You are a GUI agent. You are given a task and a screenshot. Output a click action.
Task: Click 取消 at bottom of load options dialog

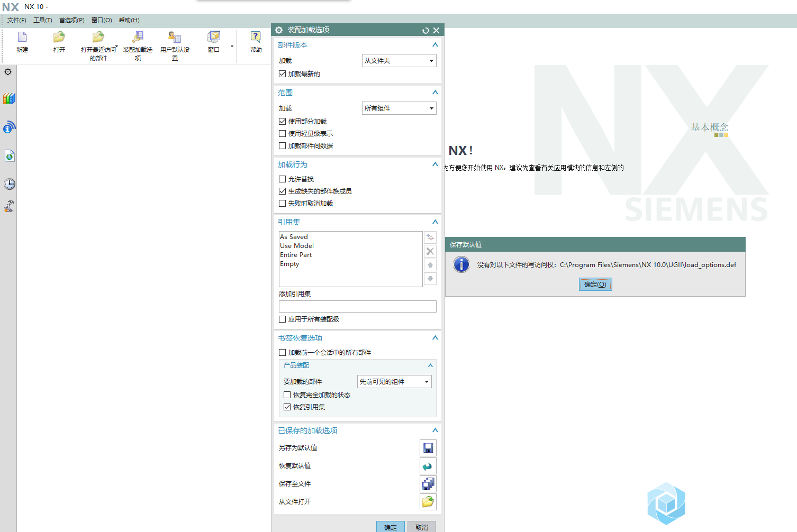[x=422, y=527]
